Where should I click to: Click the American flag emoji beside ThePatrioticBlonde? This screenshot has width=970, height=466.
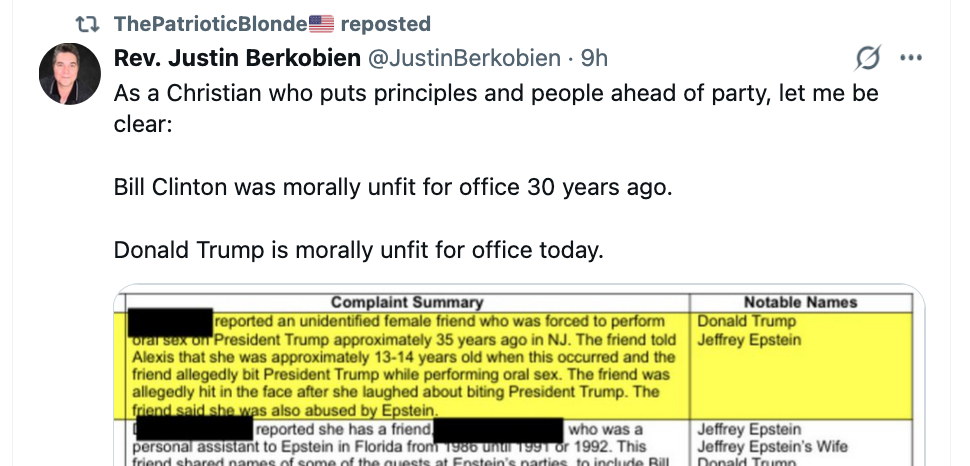click(x=321, y=24)
